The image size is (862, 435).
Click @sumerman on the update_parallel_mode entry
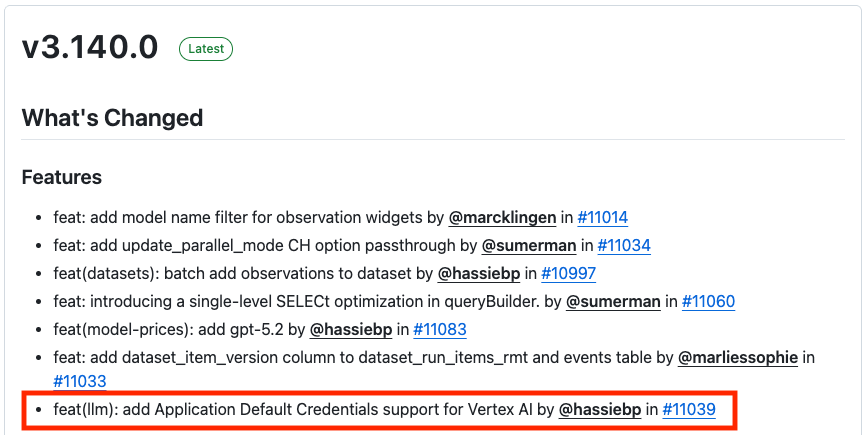click(528, 245)
